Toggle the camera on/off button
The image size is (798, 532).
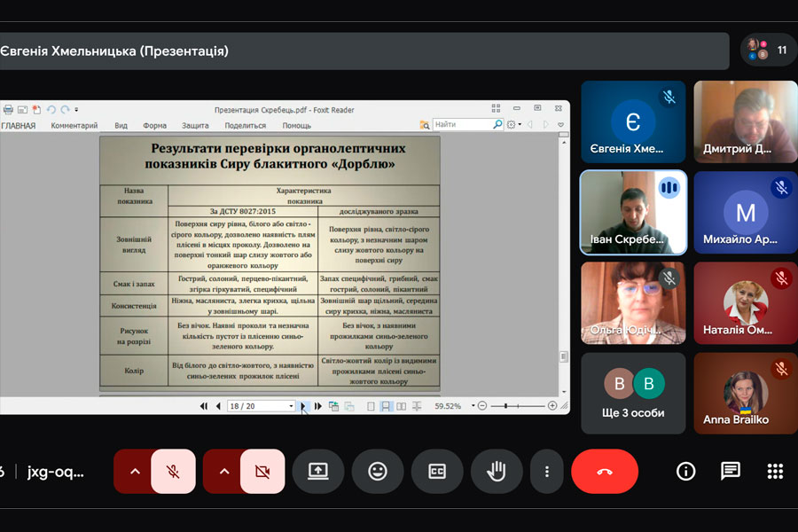pos(262,472)
